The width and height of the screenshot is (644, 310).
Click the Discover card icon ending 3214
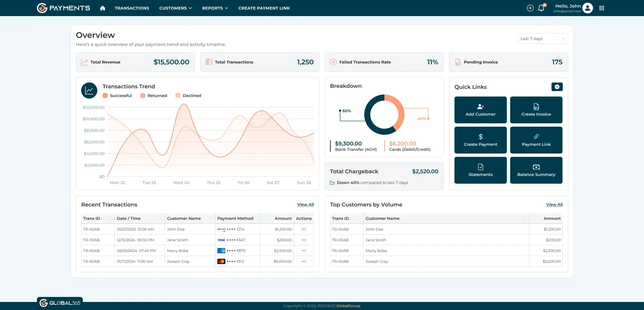point(221,229)
